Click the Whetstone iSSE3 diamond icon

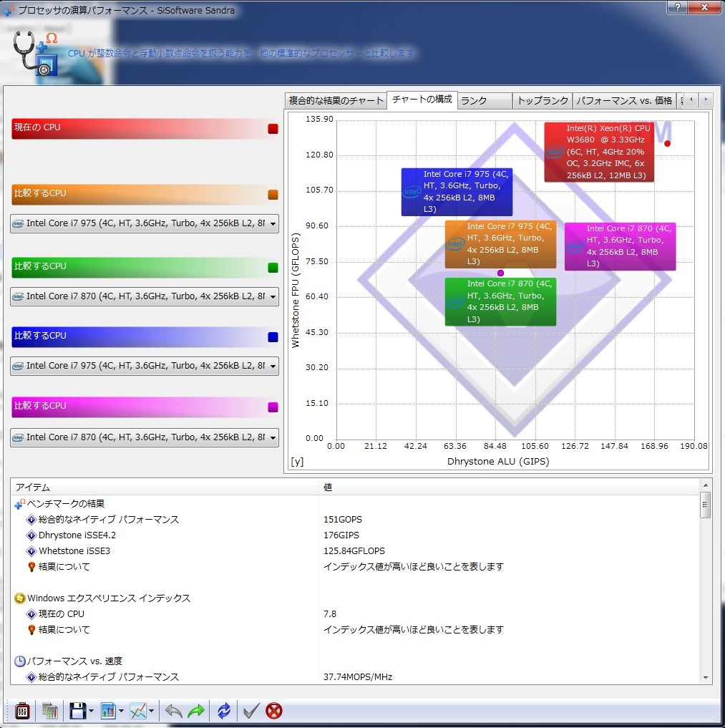pyautogui.click(x=31, y=551)
